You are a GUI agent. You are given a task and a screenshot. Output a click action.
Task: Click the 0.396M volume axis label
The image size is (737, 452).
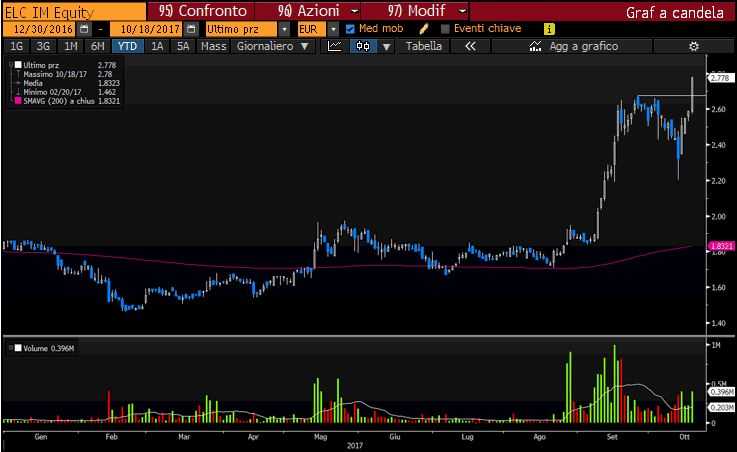721,391
